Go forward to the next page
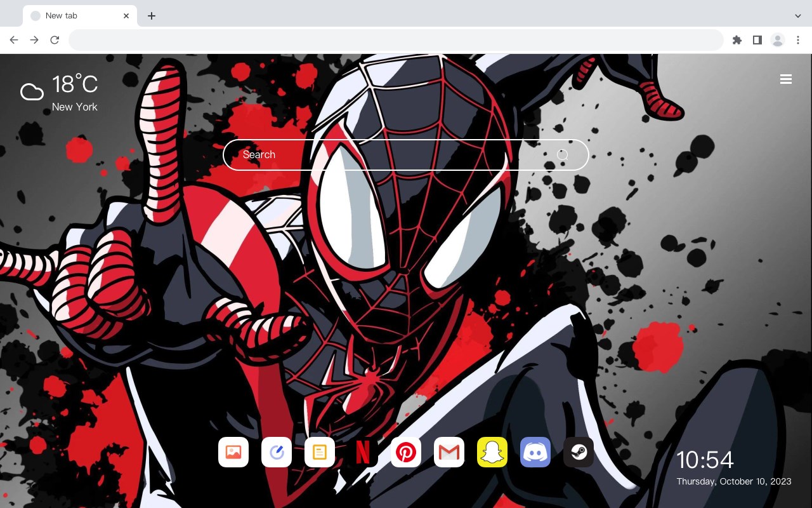The width and height of the screenshot is (812, 508). click(34, 40)
